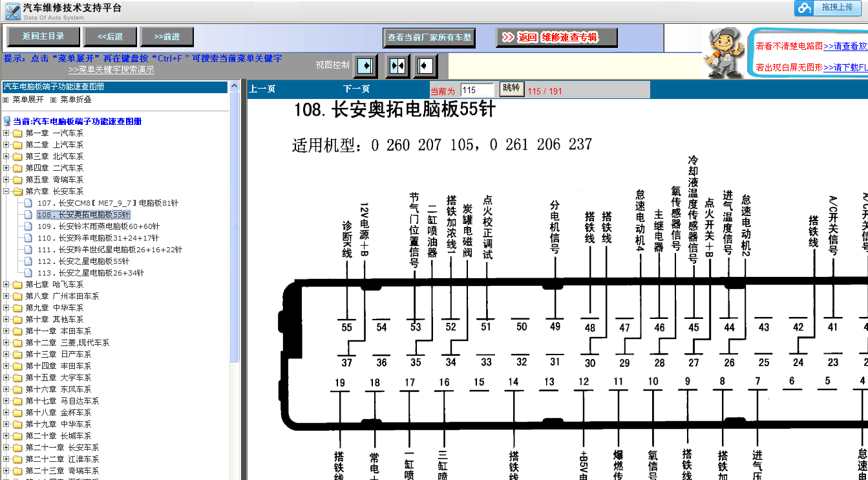Open 112.长安之星电脑板55针 item
The width and height of the screenshot is (868, 480).
pos(83,261)
